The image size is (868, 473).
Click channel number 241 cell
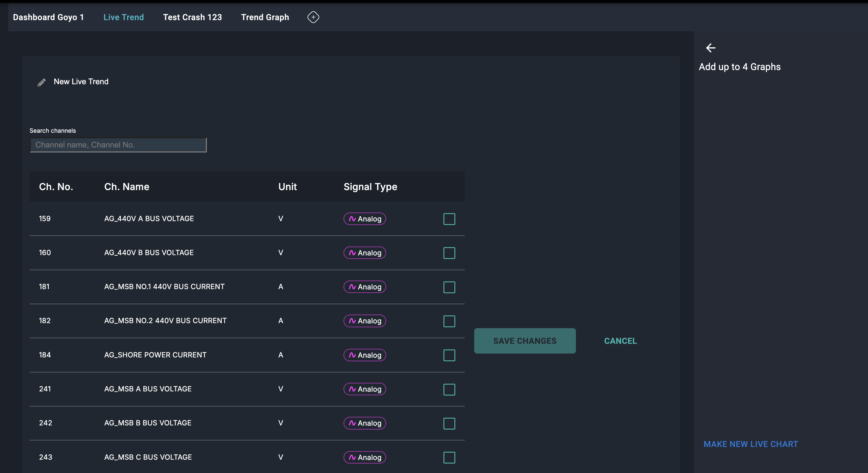click(45, 389)
